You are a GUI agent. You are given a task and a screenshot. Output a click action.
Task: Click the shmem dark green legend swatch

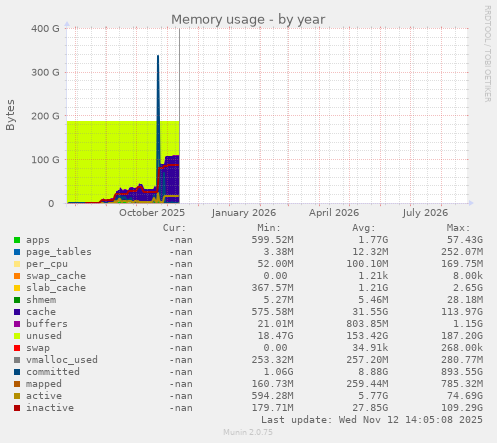pyautogui.click(x=17, y=300)
